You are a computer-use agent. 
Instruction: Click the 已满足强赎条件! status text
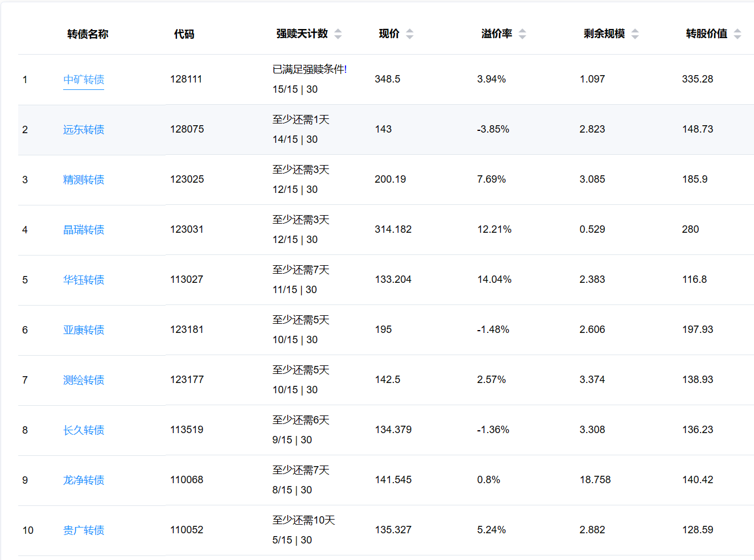click(x=310, y=69)
